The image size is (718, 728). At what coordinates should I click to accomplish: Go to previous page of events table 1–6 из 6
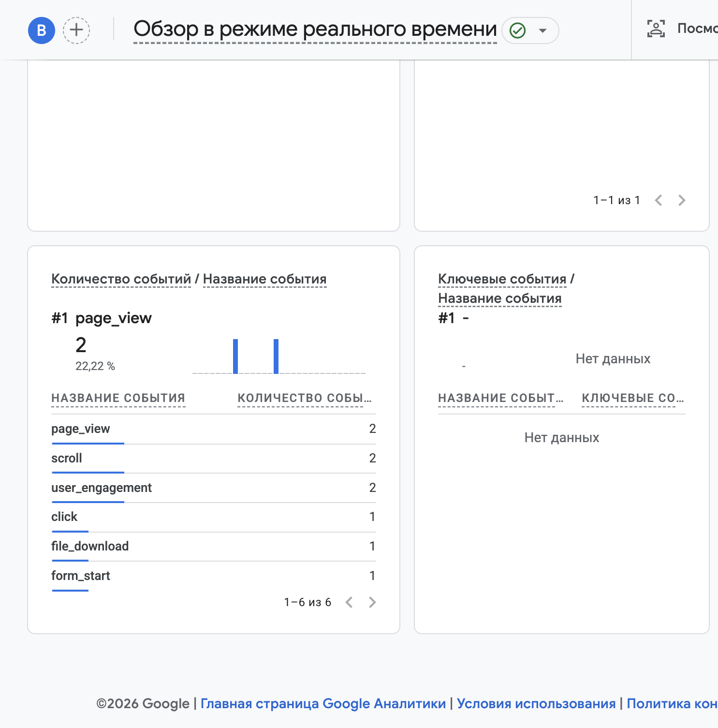click(x=349, y=602)
